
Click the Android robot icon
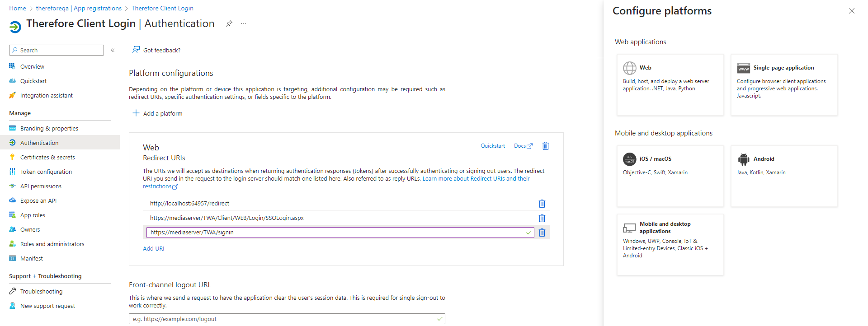744,159
